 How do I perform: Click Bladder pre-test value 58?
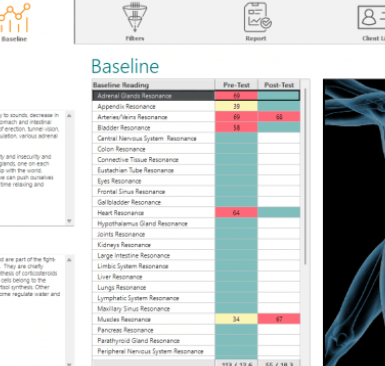(236, 128)
